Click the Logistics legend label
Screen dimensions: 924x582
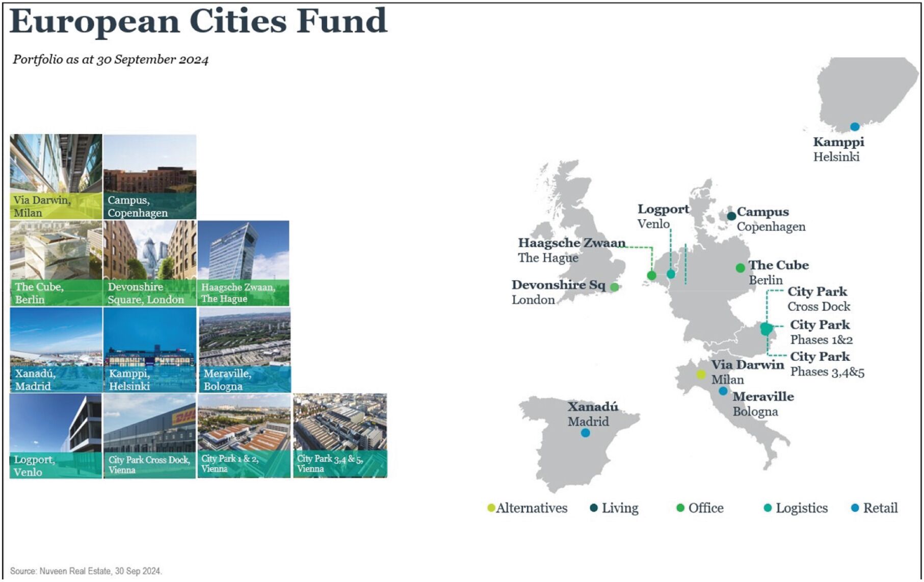tap(801, 508)
